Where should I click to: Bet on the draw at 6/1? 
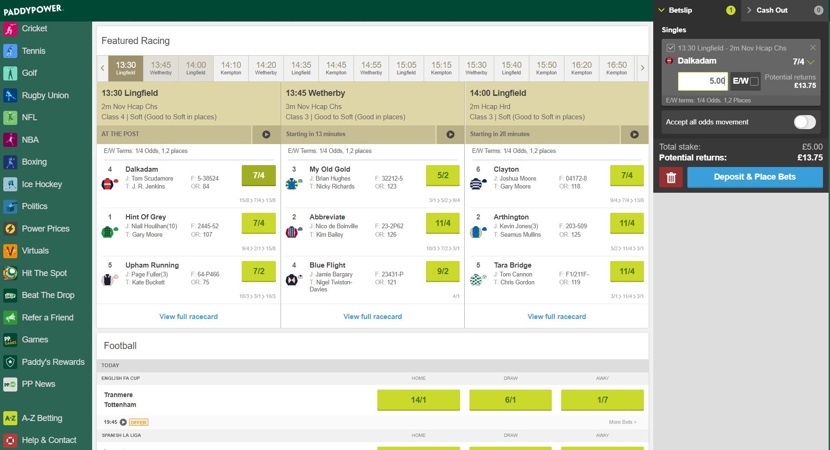[510, 400]
